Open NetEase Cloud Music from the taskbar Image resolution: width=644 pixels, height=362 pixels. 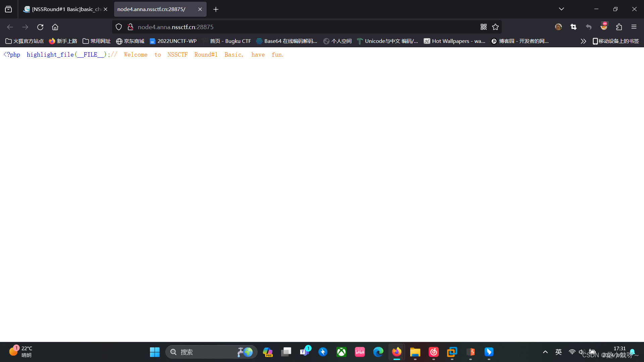433,352
